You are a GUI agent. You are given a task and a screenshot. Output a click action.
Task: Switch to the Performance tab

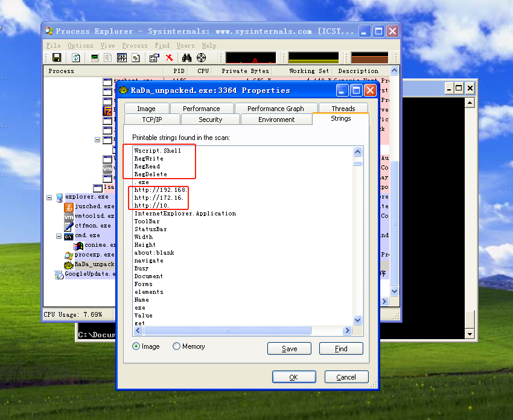202,108
